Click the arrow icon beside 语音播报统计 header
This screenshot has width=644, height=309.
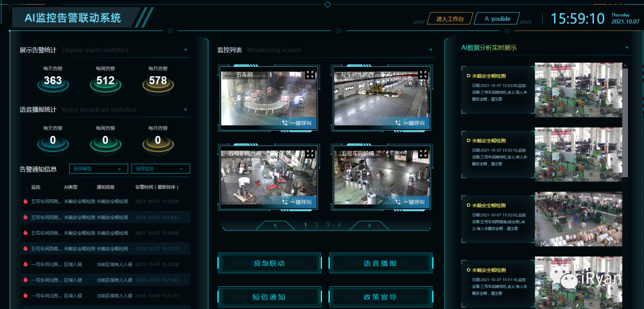(x=185, y=109)
